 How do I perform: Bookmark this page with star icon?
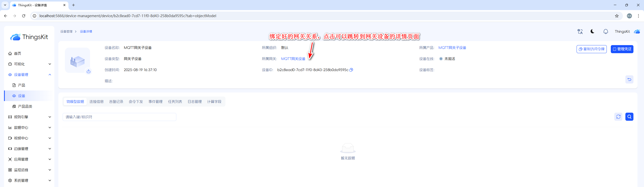(617, 16)
